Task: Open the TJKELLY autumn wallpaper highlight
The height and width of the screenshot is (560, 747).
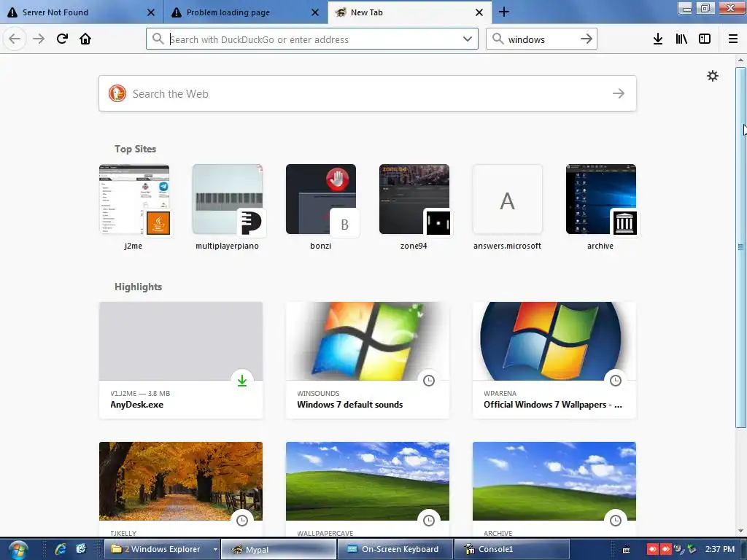Action: (181, 489)
